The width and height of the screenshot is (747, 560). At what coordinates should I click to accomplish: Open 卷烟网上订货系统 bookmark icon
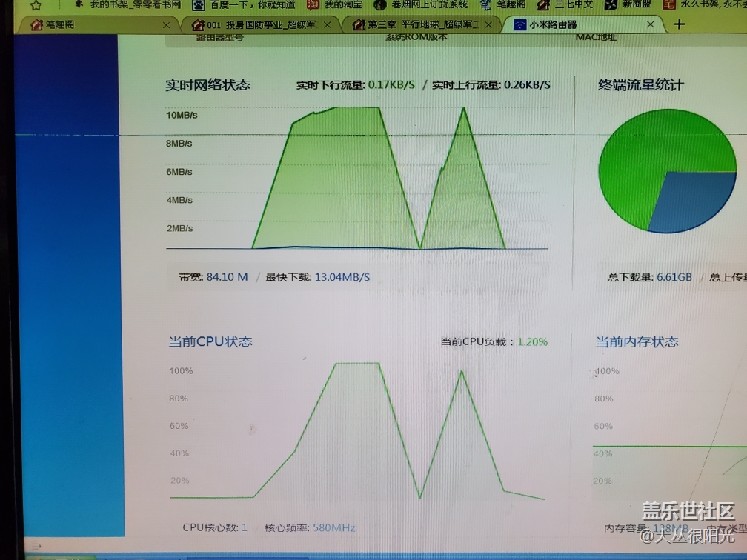379,4
